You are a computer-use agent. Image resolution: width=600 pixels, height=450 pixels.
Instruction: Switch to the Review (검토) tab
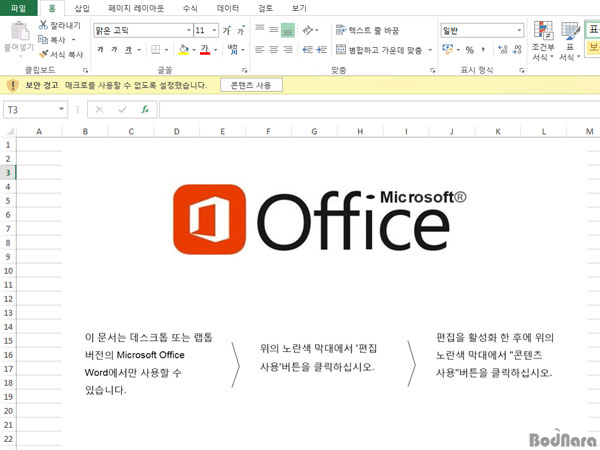265,8
